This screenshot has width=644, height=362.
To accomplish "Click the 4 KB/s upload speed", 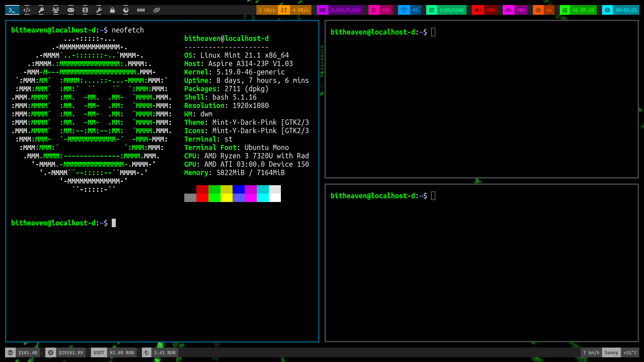I will 301,10.
